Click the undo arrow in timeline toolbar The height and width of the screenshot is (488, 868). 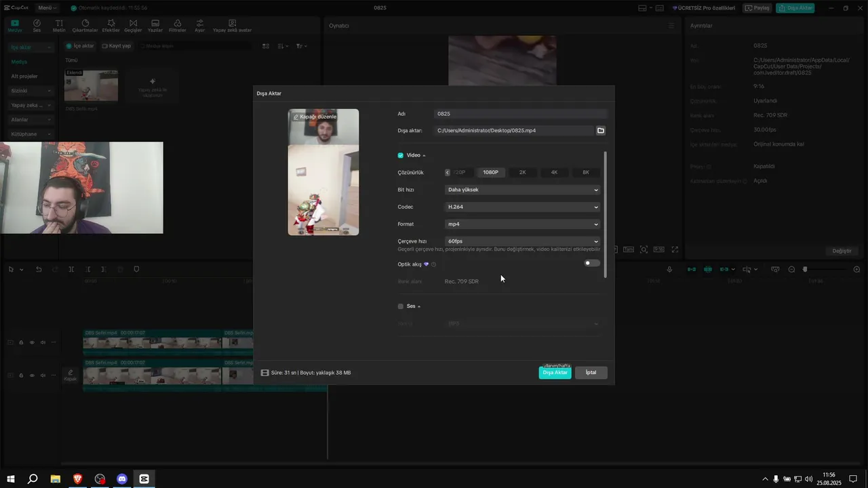[39, 269]
